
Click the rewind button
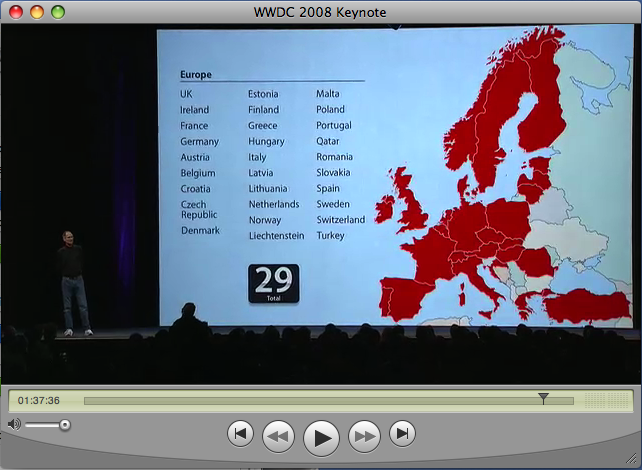coord(278,436)
